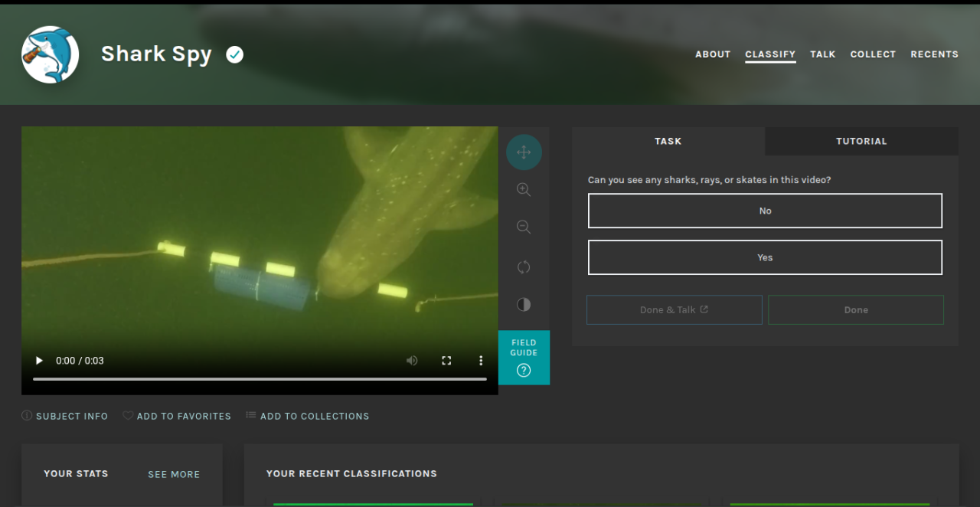Open the COLLECT page

(873, 54)
